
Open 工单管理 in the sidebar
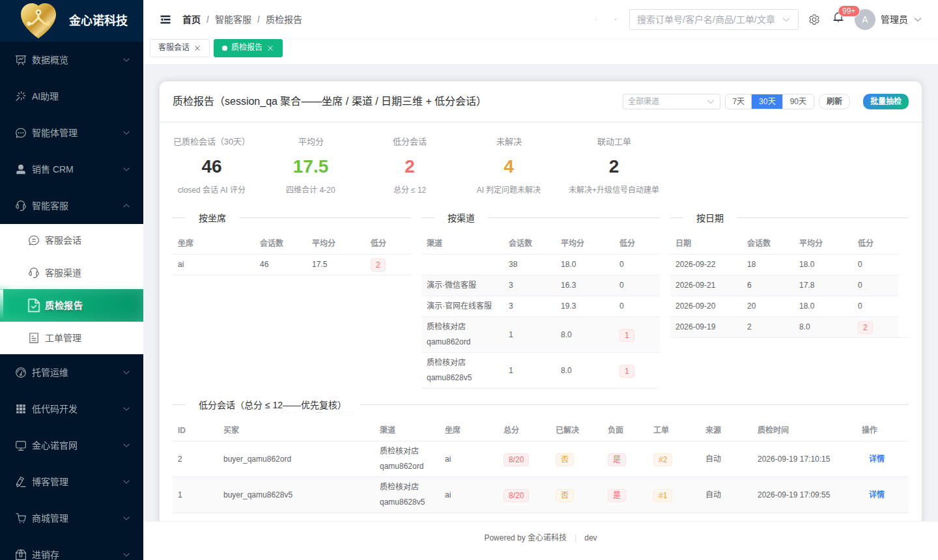pos(72,338)
